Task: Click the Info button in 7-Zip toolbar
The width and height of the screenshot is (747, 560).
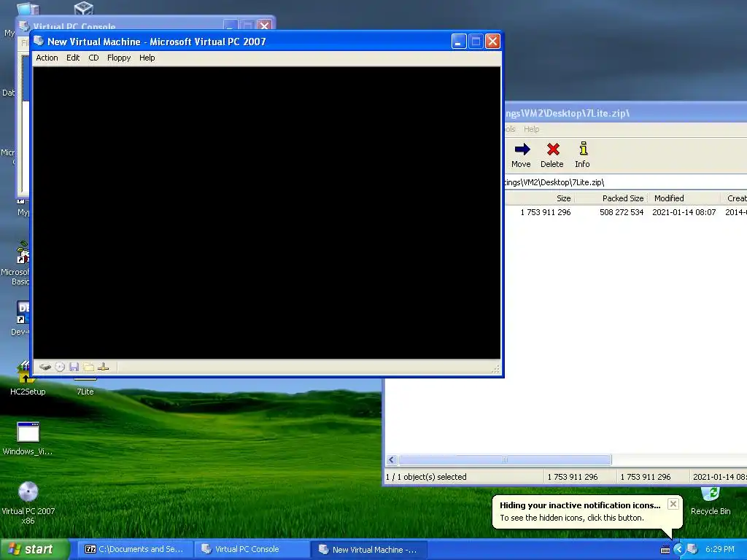Action: 582,155
